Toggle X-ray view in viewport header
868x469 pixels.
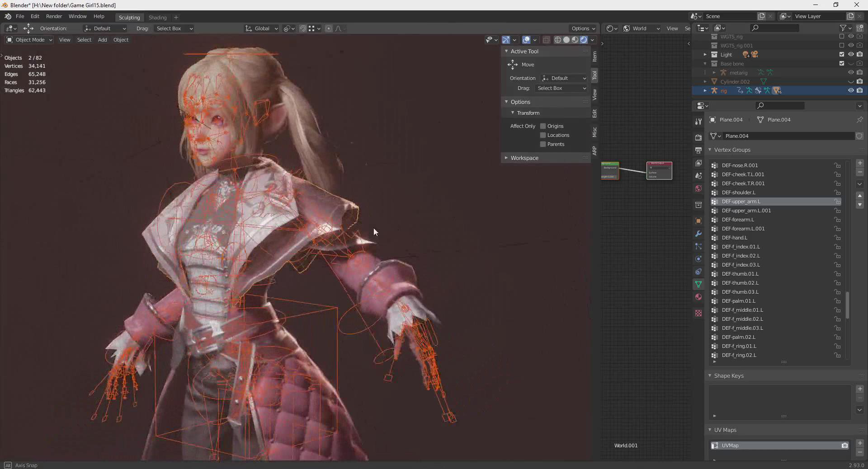[546, 40]
